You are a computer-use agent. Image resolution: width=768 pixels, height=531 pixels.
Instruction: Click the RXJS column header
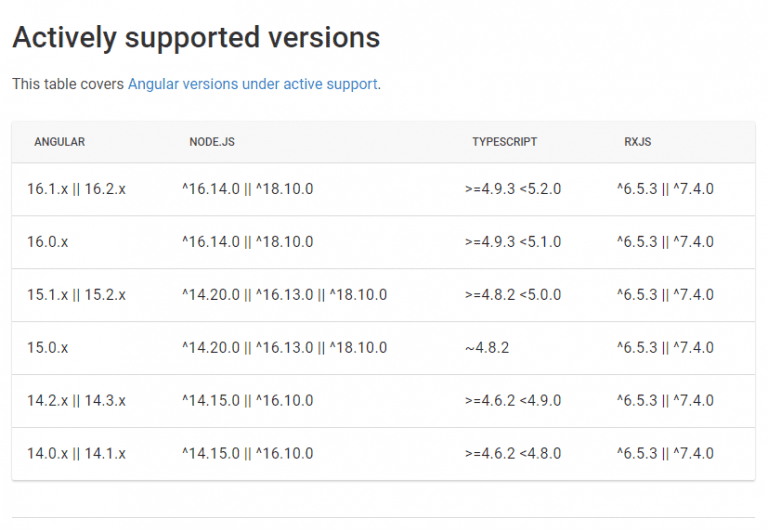tap(637, 142)
